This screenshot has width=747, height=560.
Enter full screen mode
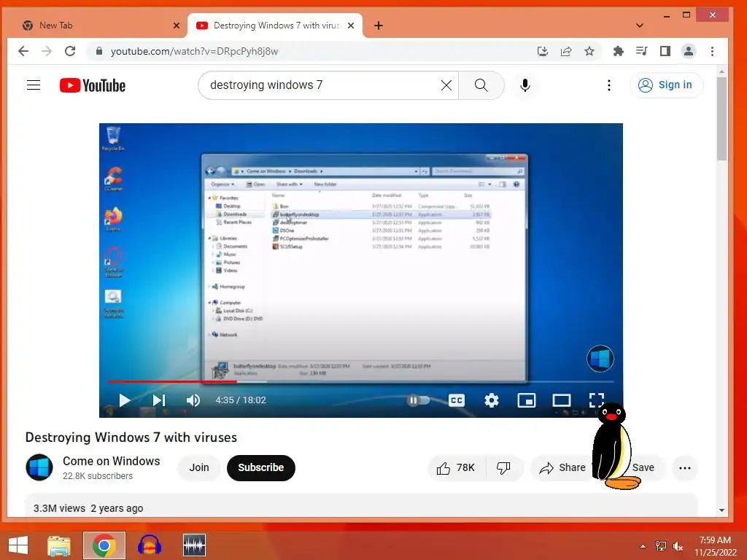pyautogui.click(x=597, y=400)
